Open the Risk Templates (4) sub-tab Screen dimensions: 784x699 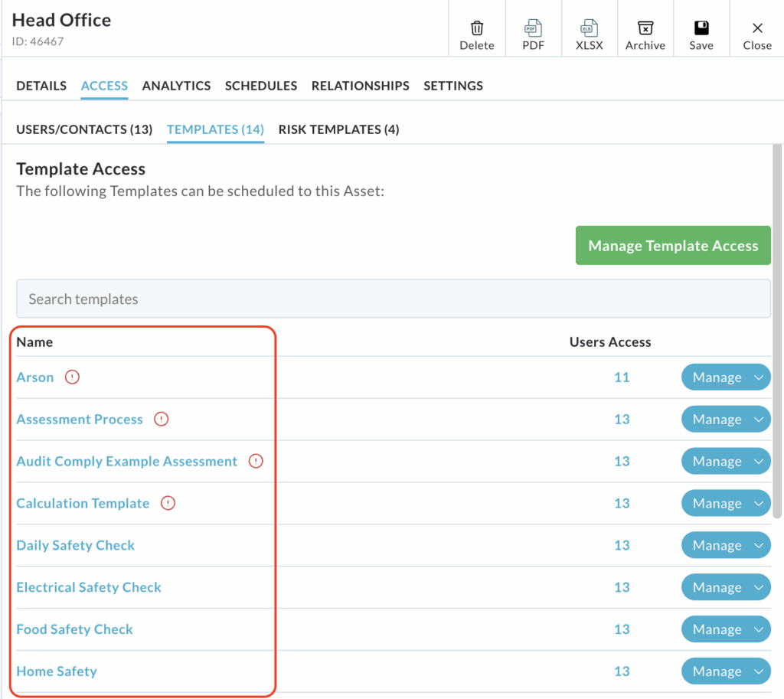[x=338, y=129]
